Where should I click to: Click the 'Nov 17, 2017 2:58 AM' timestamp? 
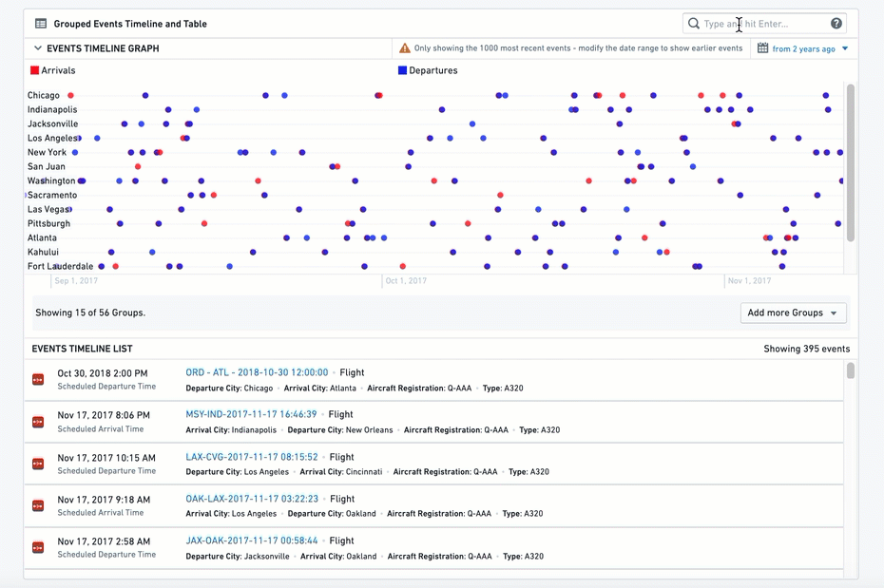click(104, 541)
